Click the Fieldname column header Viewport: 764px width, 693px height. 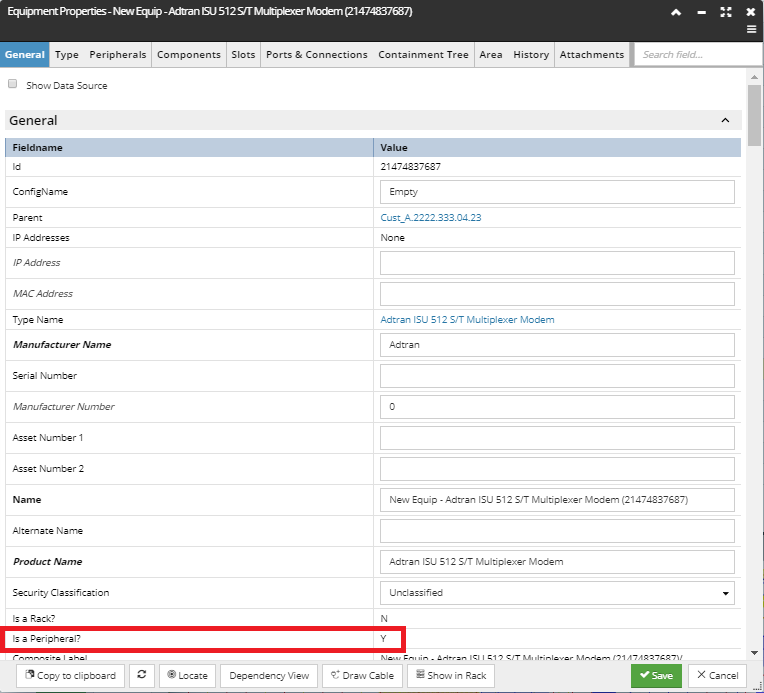[189, 148]
